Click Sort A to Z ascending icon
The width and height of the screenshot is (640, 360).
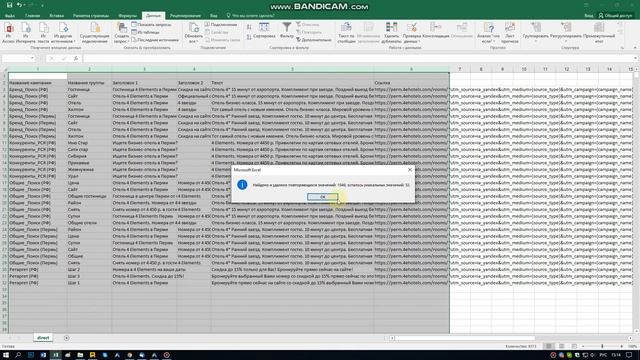(249, 27)
